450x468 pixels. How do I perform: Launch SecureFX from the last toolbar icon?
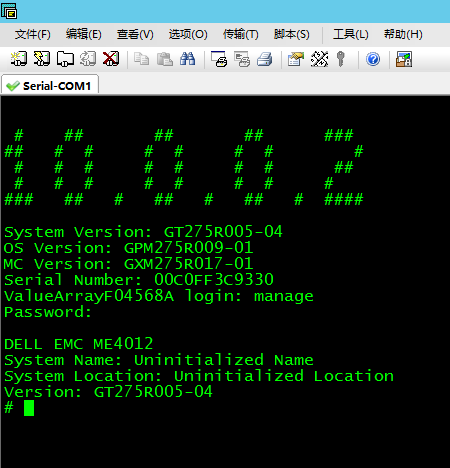pos(404,59)
